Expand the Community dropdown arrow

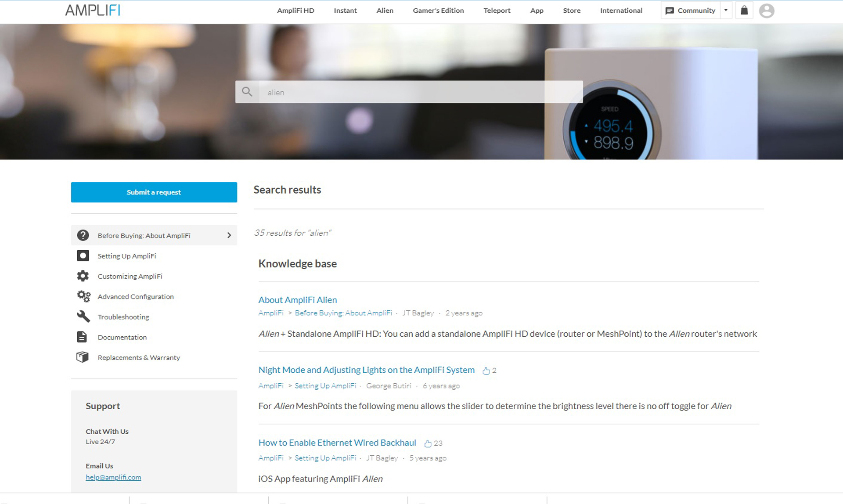726,10
